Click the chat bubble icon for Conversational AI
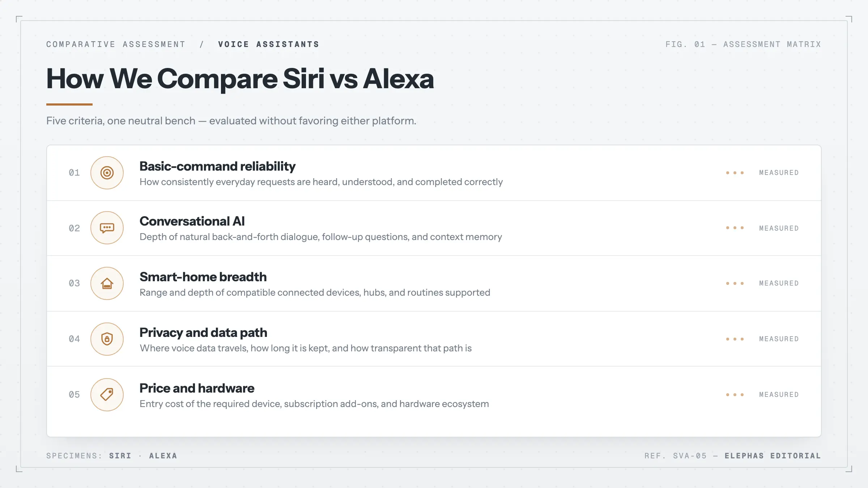Viewport: 868px width, 488px height. (107, 228)
